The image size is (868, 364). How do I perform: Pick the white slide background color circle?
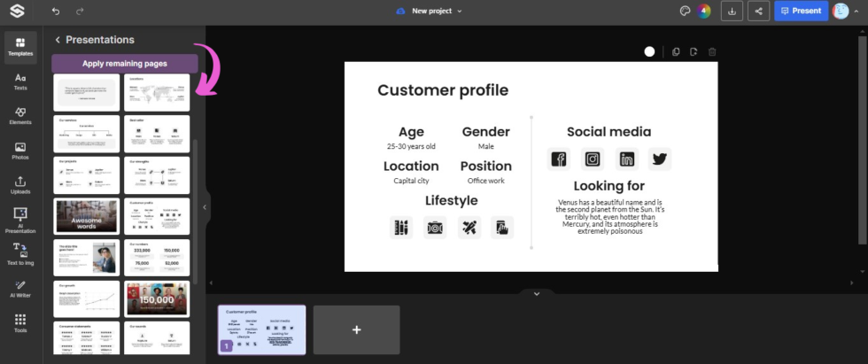[x=649, y=52]
